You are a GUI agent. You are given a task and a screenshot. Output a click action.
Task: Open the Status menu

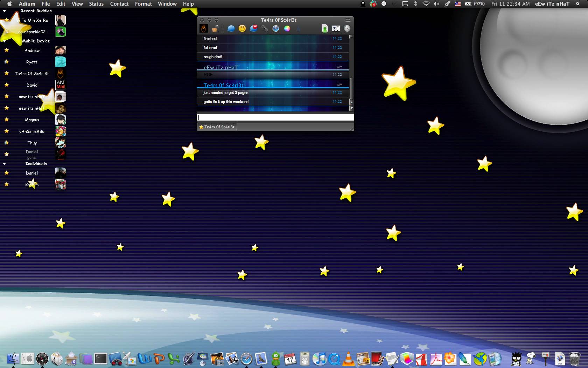click(x=96, y=4)
